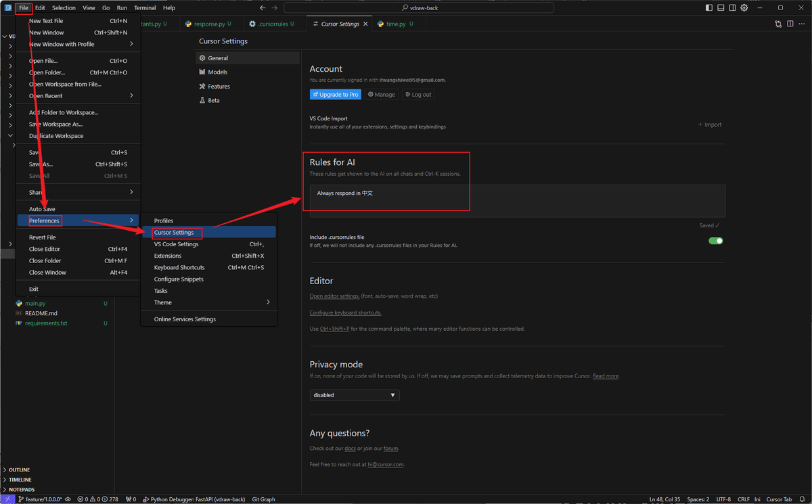Split the editor right

tap(790, 24)
